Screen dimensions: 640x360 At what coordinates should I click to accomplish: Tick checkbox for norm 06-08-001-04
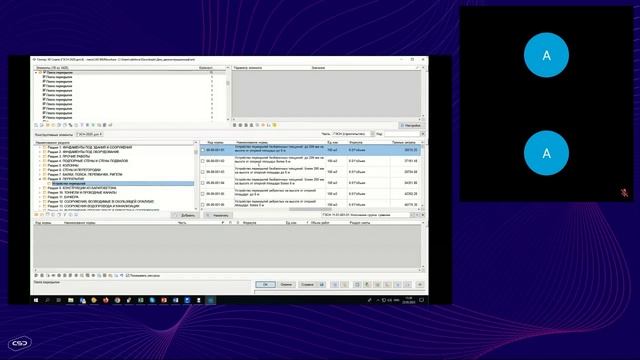coord(202,183)
